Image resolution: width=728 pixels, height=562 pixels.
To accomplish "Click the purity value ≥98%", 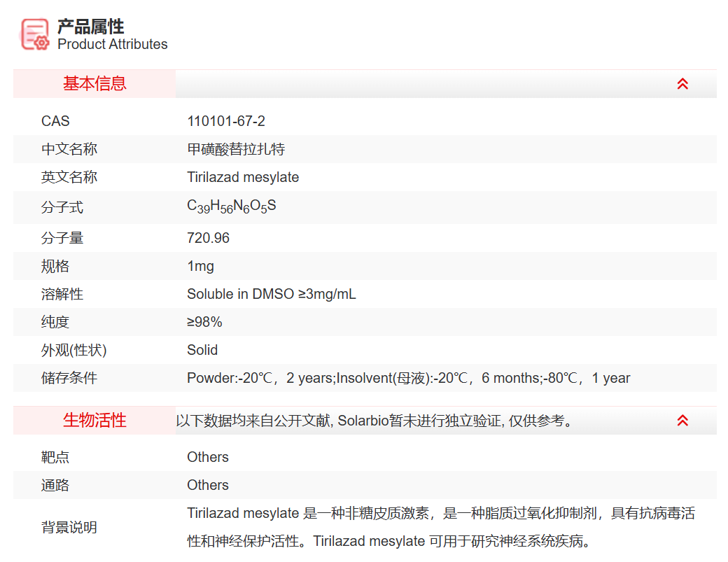I will point(204,322).
